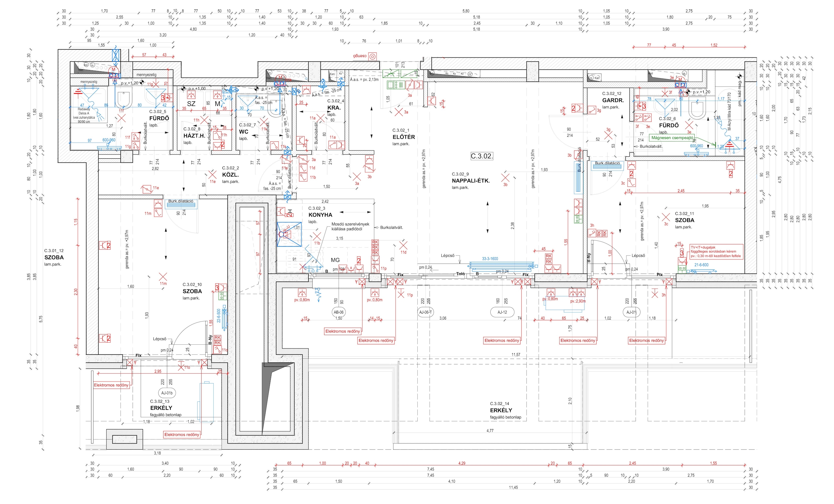Select the C.3.02_14 ERKÉLY balcony label
Viewport: 834px width, 504px height.
click(501, 410)
